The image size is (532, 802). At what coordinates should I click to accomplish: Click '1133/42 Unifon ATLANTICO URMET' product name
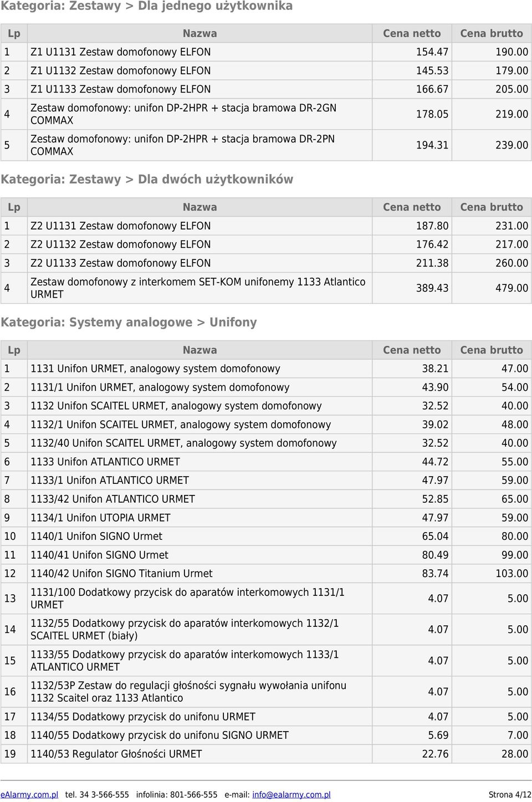pyautogui.click(x=112, y=499)
